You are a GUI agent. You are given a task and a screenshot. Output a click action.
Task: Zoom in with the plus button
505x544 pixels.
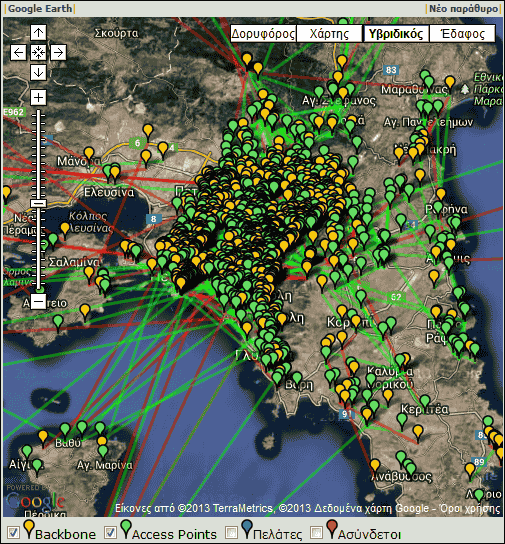pos(38,97)
